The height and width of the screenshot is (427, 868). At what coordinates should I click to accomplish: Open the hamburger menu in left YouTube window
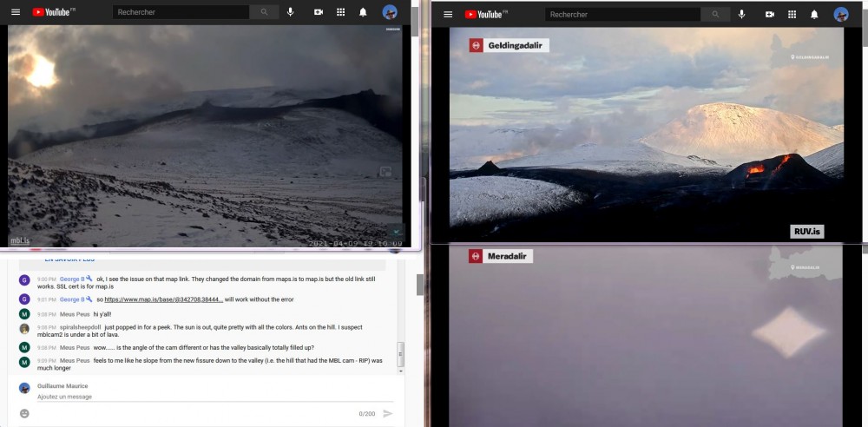click(x=16, y=12)
